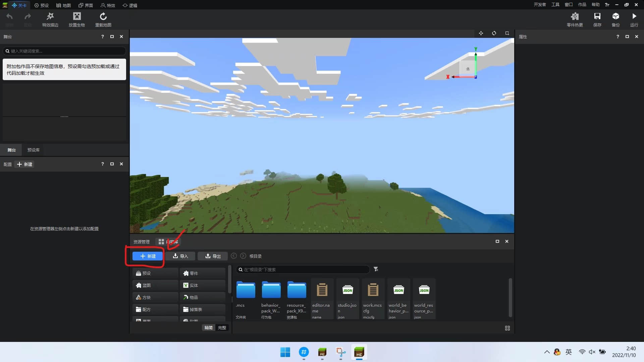
Task: Click the stage keyword search field
Action: pyautogui.click(x=64, y=51)
